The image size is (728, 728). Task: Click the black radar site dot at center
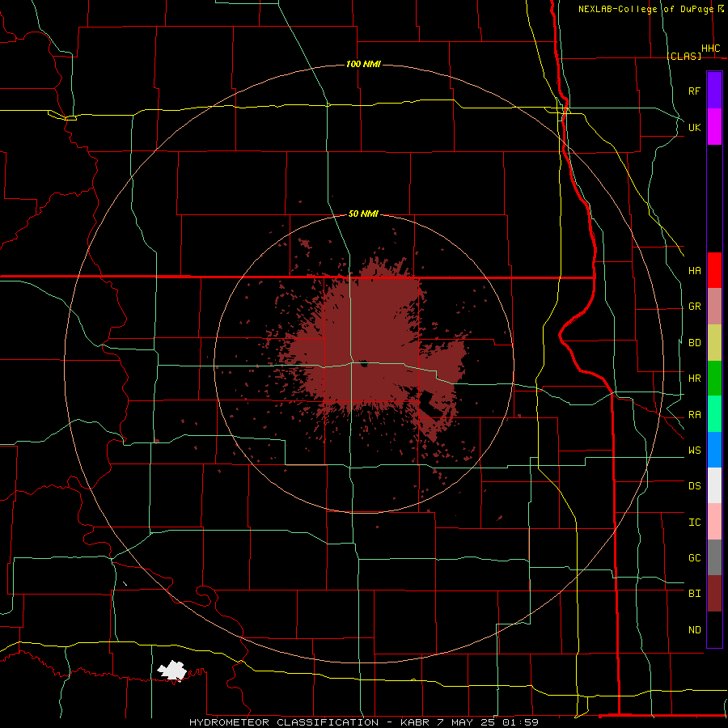pyautogui.click(x=363, y=363)
